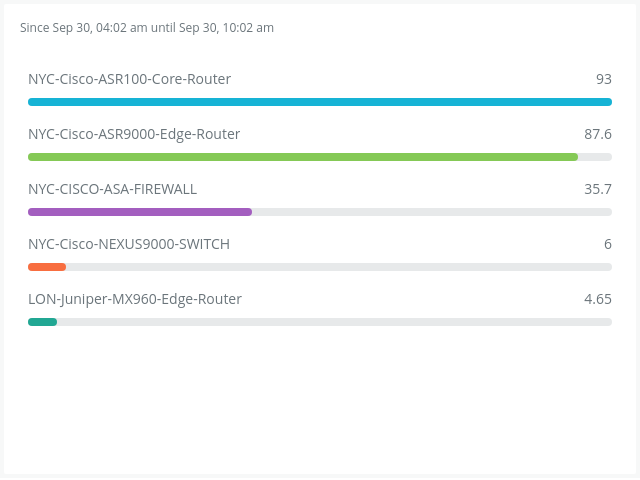Select the NYC-Cisco-NEXUS9000-SWITCH label
The image size is (640, 480).
(x=129, y=244)
